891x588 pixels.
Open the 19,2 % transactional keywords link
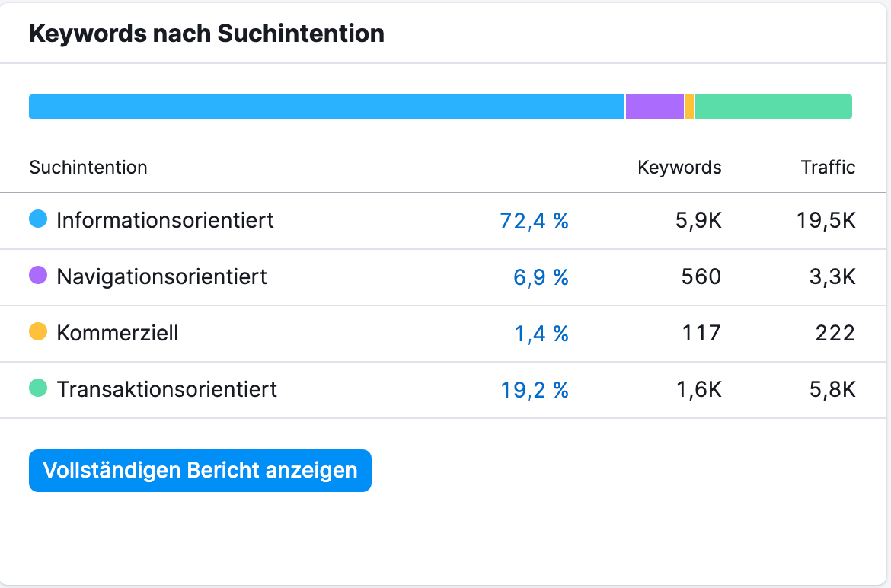click(534, 390)
